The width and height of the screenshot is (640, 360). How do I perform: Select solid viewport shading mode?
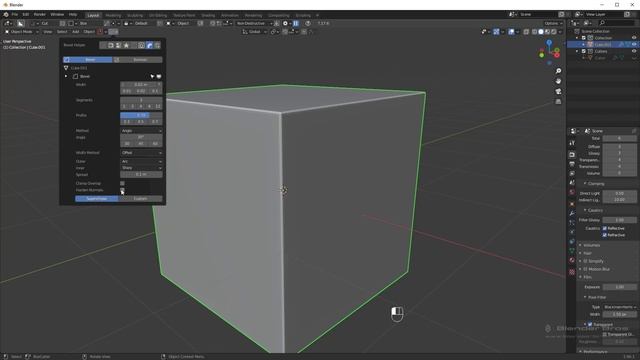(541, 32)
